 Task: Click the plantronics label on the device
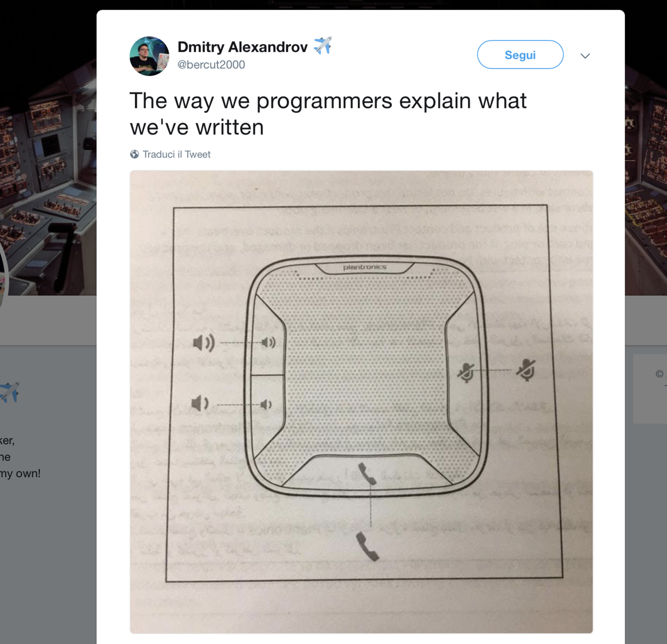(365, 267)
